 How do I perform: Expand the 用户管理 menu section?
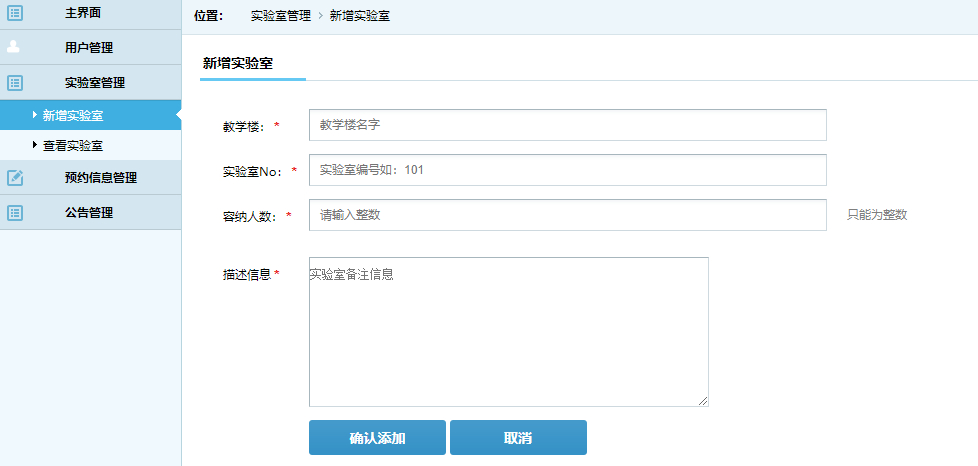pos(90,47)
